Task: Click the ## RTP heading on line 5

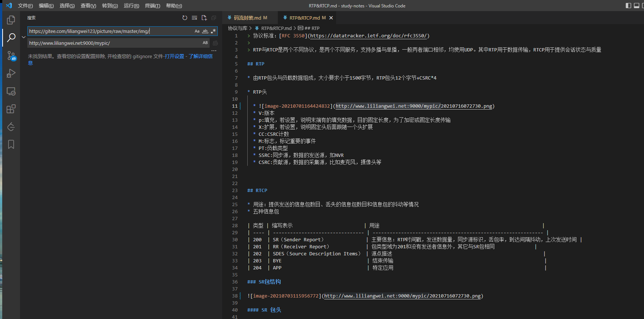Action: [x=256, y=64]
